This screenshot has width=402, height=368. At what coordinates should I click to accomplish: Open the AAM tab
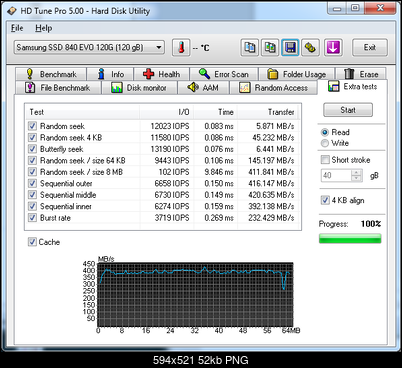[203, 88]
